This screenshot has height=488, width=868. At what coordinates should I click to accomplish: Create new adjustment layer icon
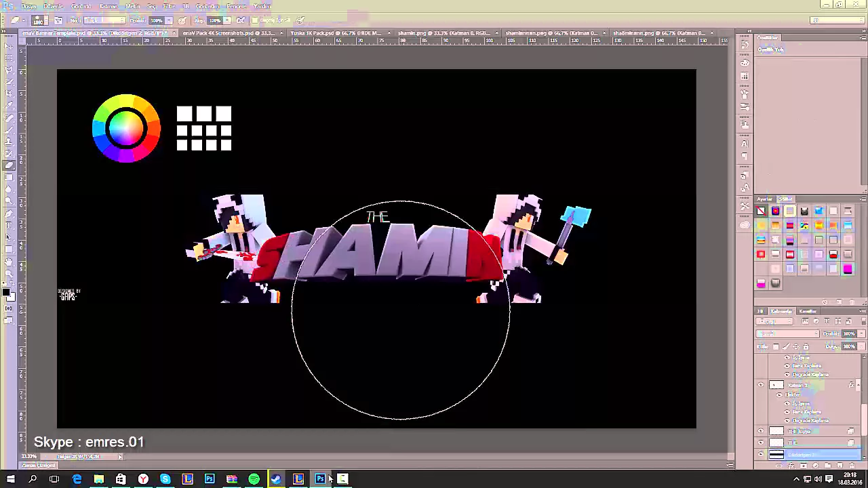click(x=815, y=466)
